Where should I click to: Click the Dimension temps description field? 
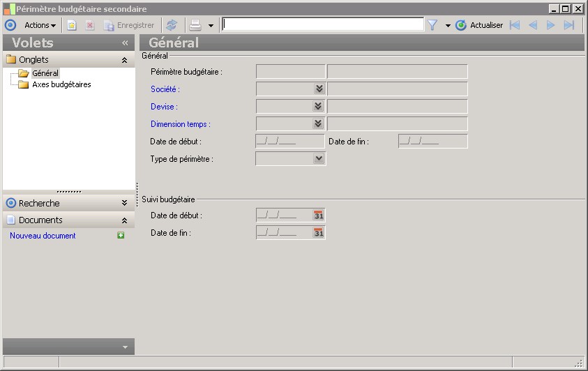pos(398,123)
